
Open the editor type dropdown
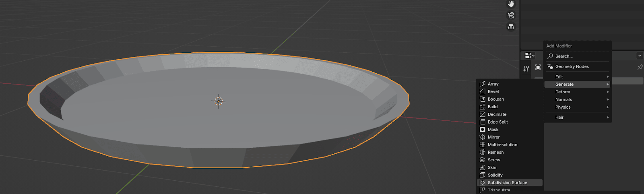pos(530,56)
